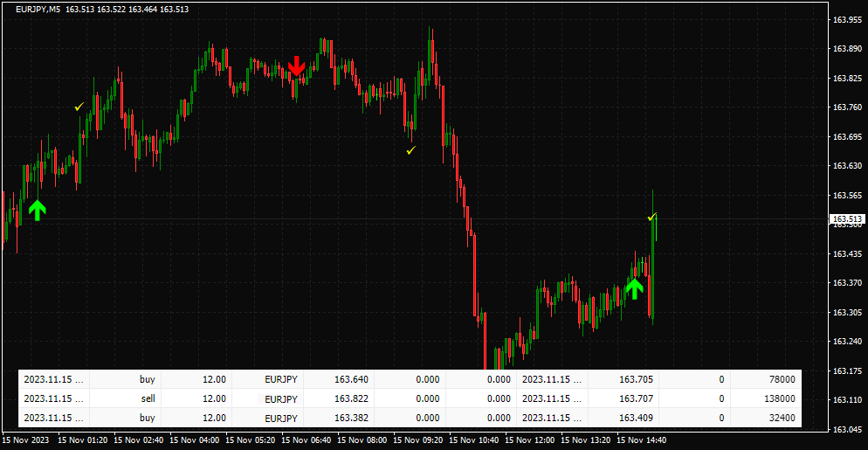Click EURJPY in the 163.822 sell row
This screenshot has height=450, width=868.
coord(281,399)
